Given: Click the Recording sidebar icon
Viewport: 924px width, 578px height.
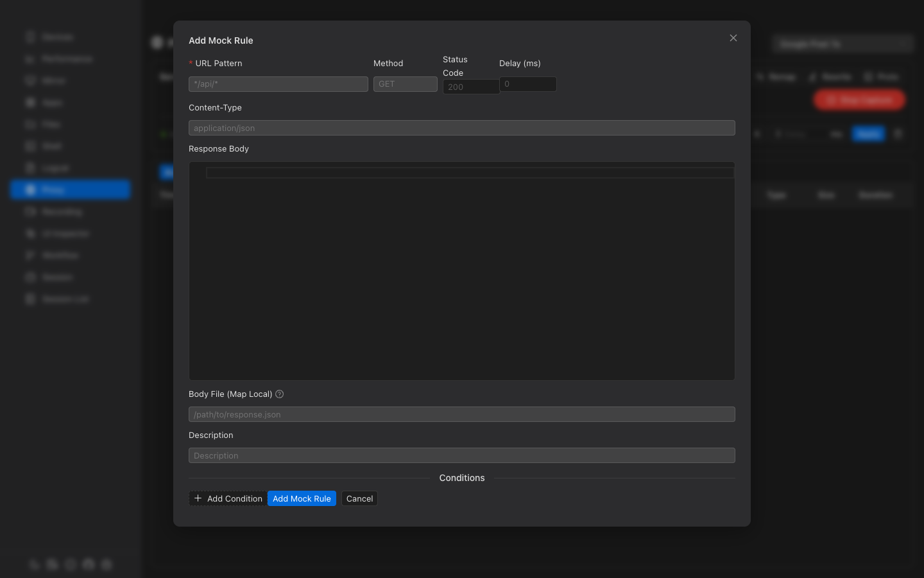Looking at the screenshot, I should 30,211.
